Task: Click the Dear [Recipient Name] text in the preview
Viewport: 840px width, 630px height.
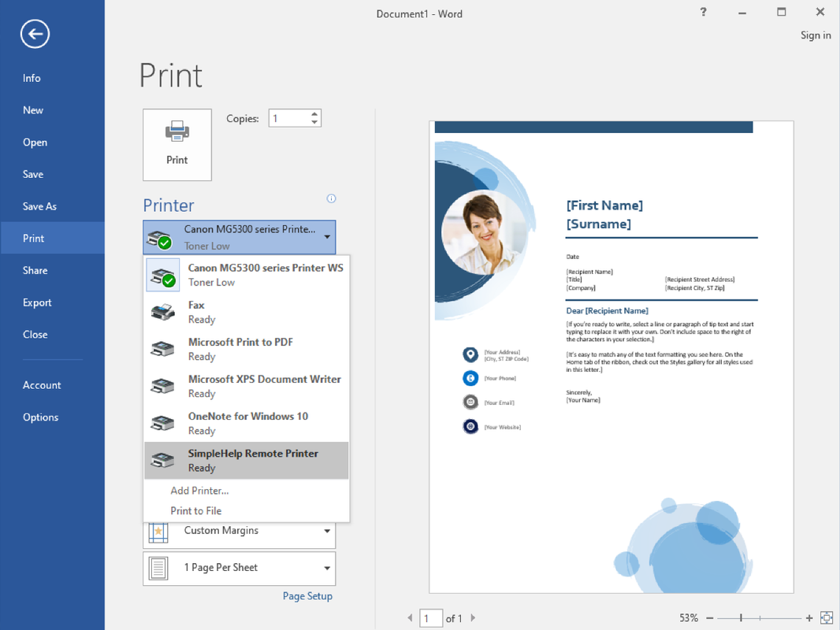Action: point(607,311)
